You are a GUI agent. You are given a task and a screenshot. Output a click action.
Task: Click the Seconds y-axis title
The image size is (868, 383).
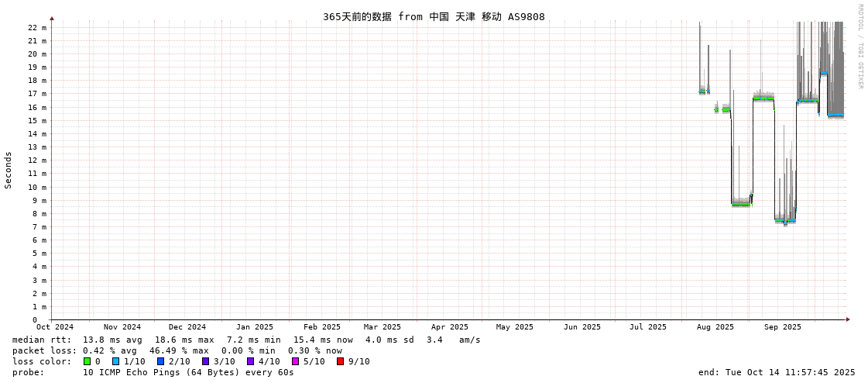point(9,170)
